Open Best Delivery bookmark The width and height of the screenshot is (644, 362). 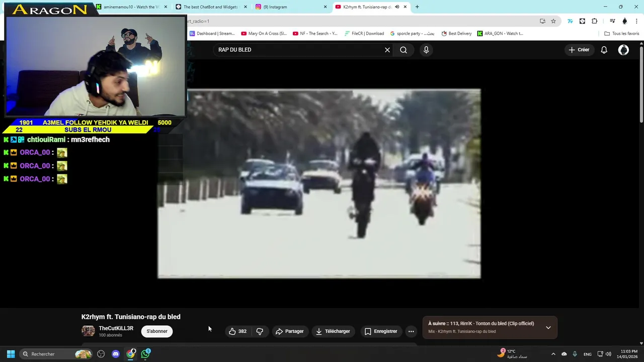point(456,34)
